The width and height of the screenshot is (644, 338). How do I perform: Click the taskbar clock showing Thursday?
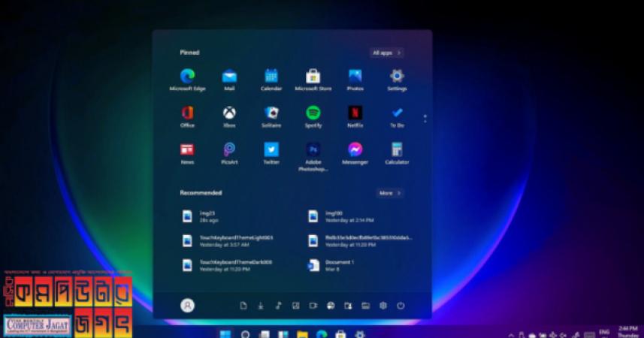click(x=628, y=332)
